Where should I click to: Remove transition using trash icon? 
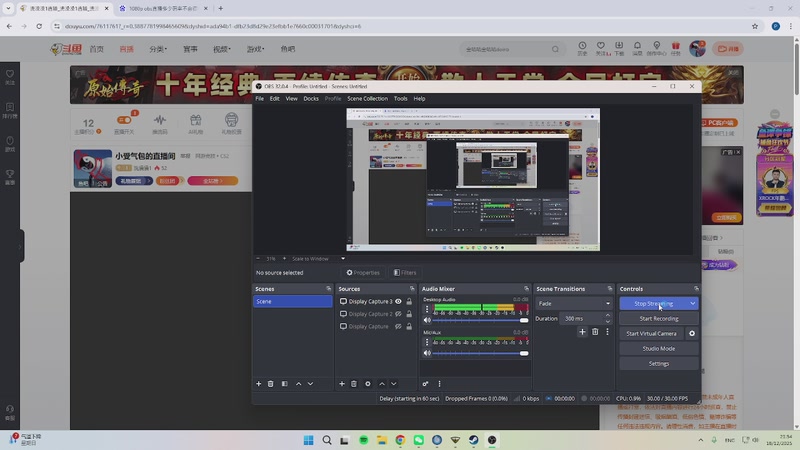(x=595, y=332)
